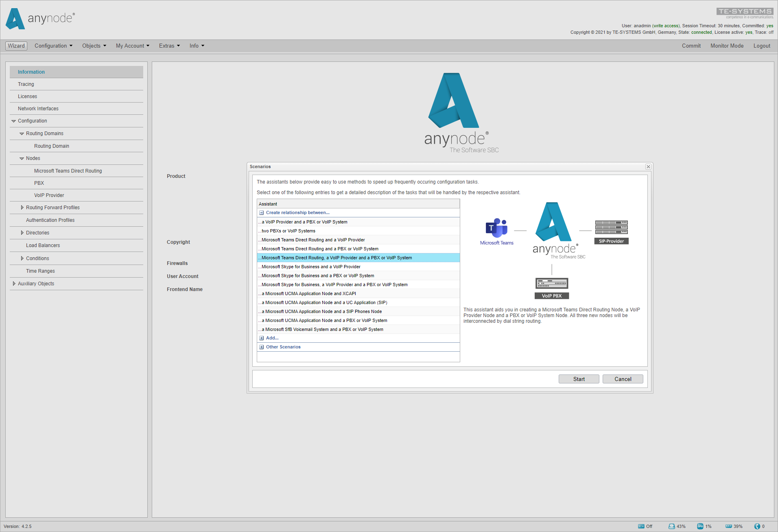Click Logout in the top bar
778x532 pixels.
pos(762,46)
